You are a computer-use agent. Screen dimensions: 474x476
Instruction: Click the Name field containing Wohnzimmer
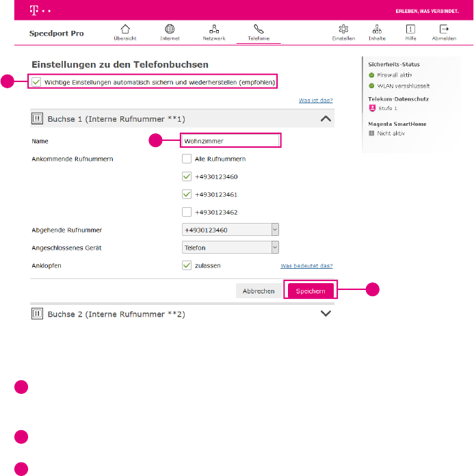(x=231, y=141)
